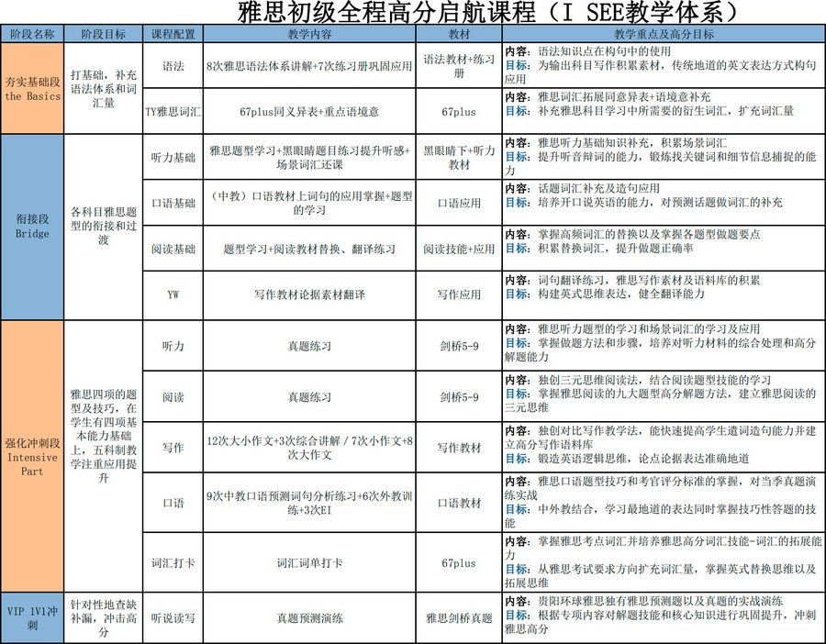
Task: Click the '夯实基础段 the Basics' stage cell
Action: tap(32, 88)
